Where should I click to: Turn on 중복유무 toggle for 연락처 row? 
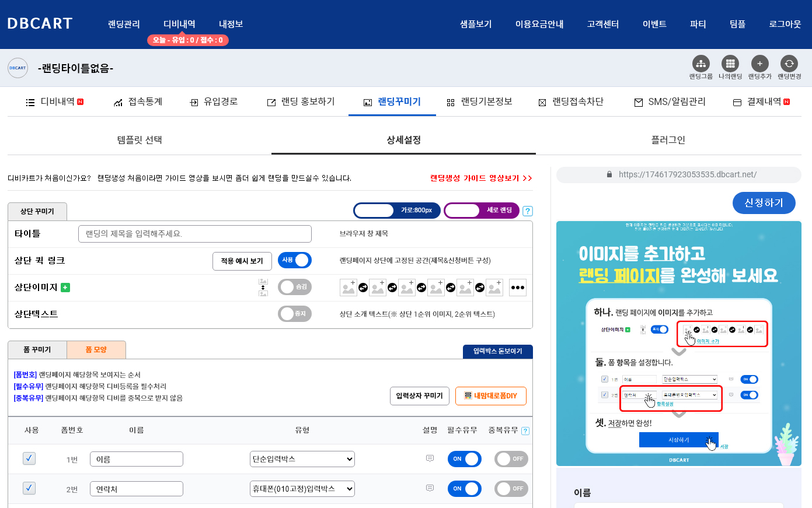[x=511, y=489]
